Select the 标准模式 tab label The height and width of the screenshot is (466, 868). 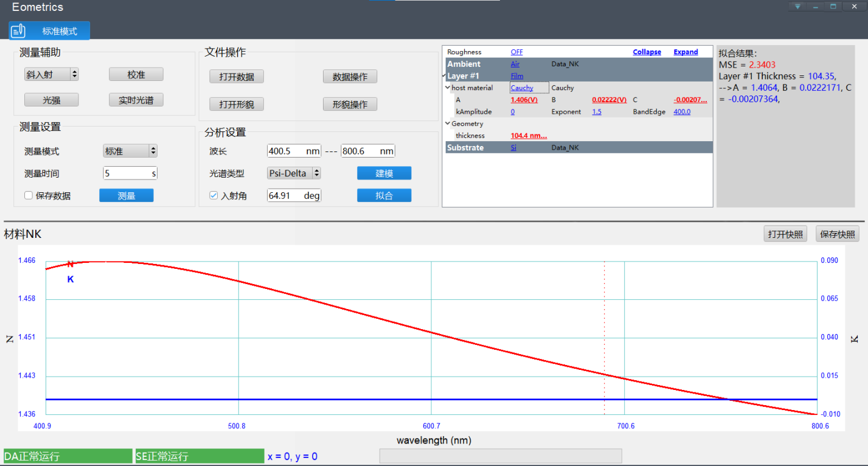click(60, 31)
